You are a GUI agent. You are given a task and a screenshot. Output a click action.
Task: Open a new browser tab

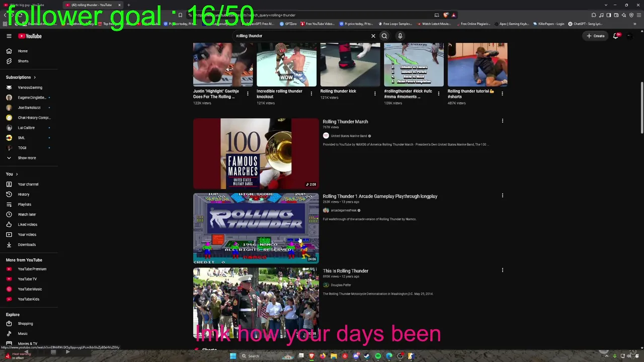(x=128, y=5)
